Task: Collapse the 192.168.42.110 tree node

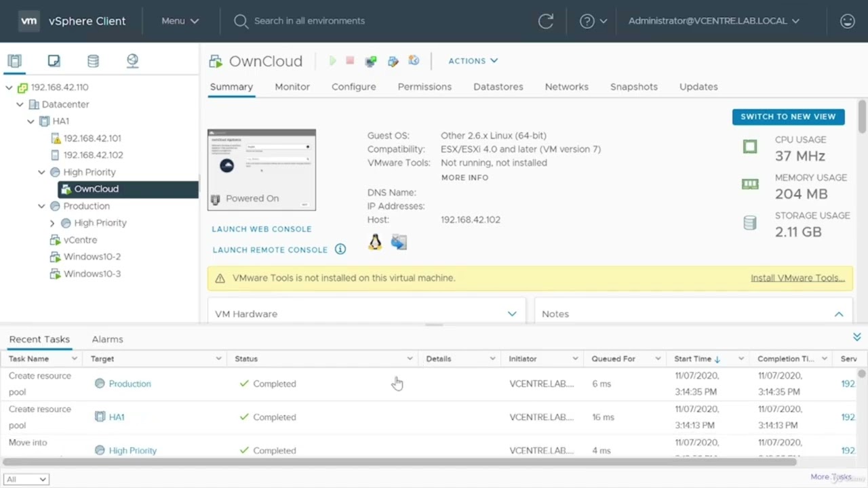Action: [9, 87]
